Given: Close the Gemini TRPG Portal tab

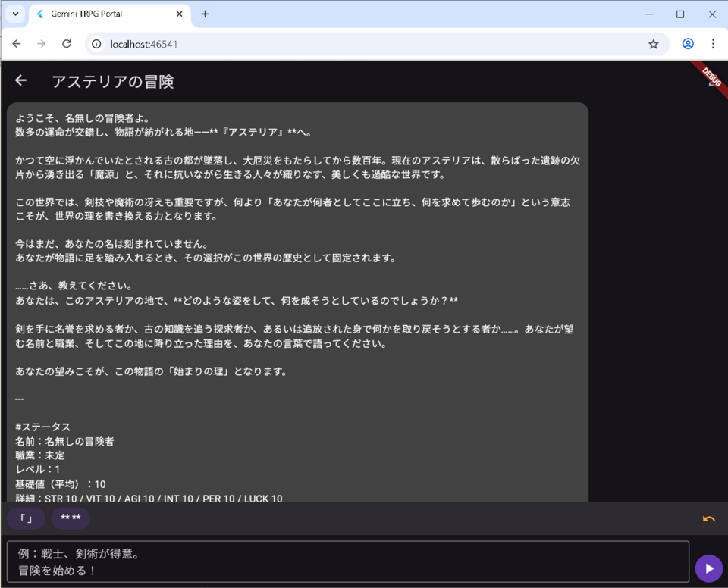Looking at the screenshot, I should (x=179, y=14).
